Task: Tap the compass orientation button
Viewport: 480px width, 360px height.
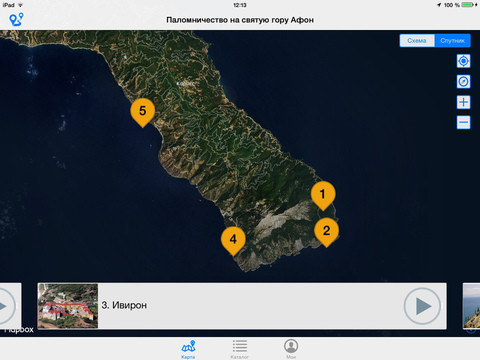Action: click(463, 82)
